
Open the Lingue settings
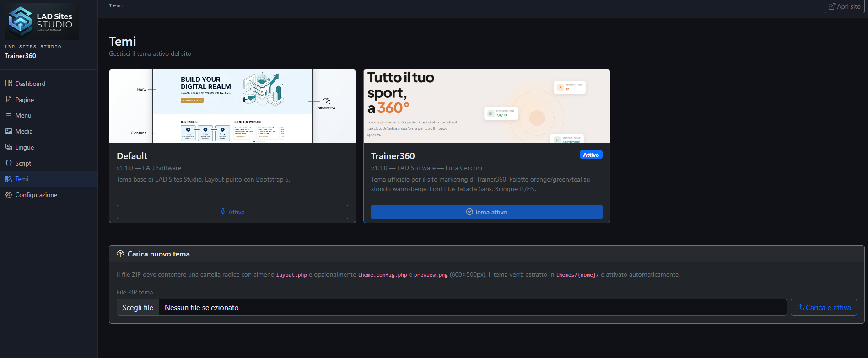tap(49, 147)
